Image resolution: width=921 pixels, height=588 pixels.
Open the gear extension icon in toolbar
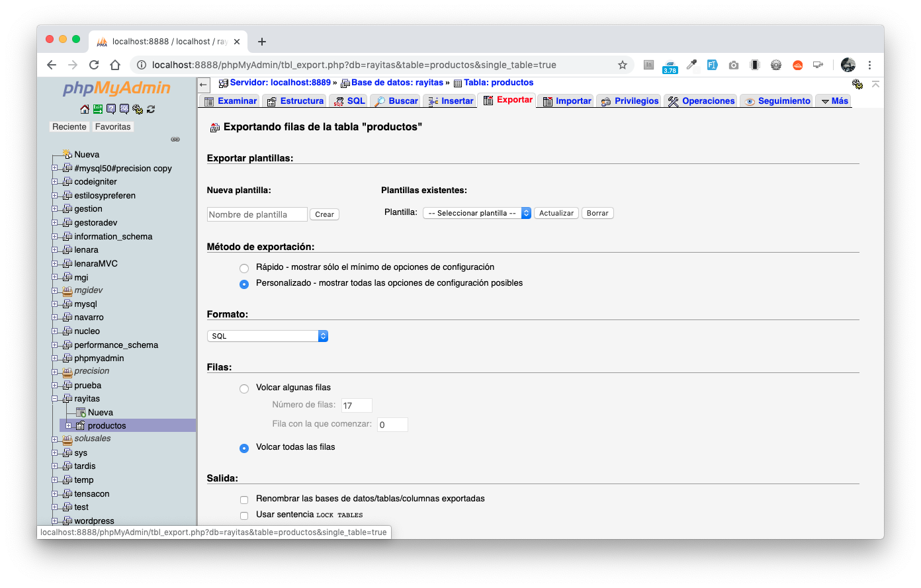coord(776,65)
